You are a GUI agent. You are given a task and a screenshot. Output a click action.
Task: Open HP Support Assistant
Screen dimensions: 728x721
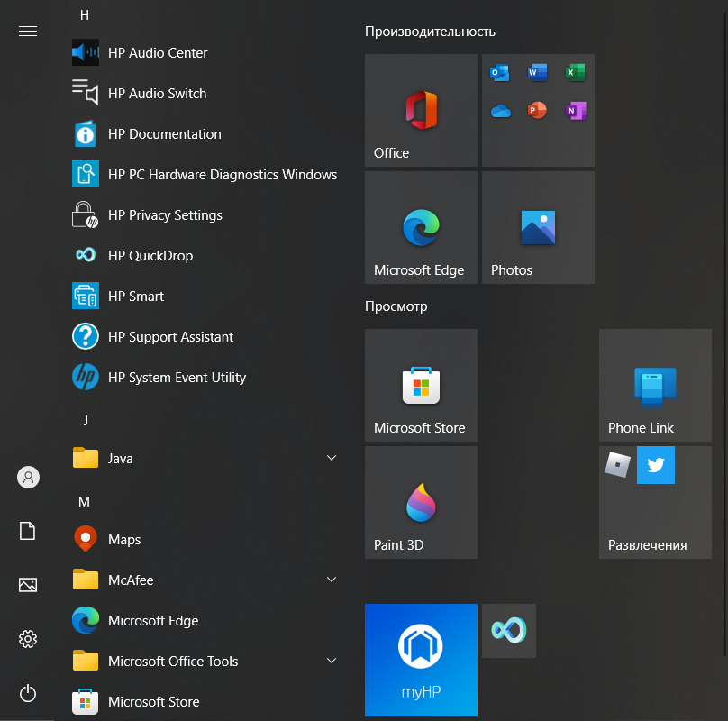tap(170, 337)
